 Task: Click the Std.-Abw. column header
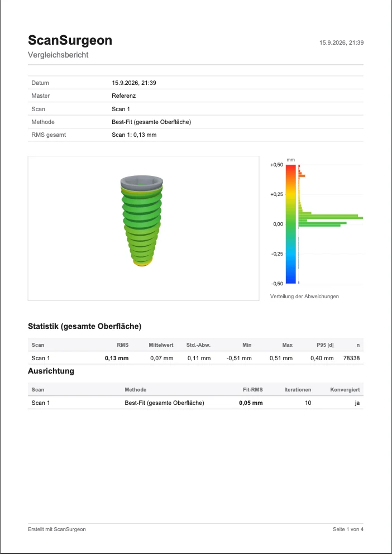tap(198, 345)
